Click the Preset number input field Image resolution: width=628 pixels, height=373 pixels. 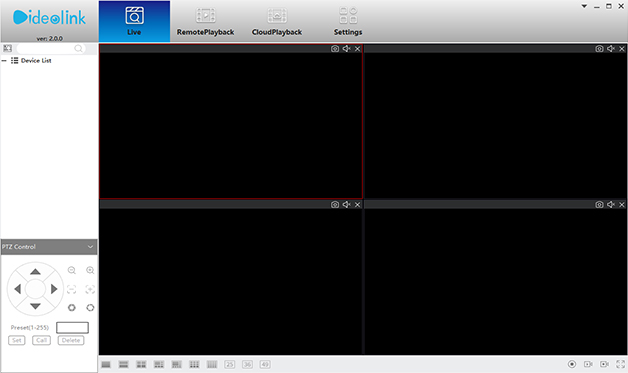click(72, 327)
